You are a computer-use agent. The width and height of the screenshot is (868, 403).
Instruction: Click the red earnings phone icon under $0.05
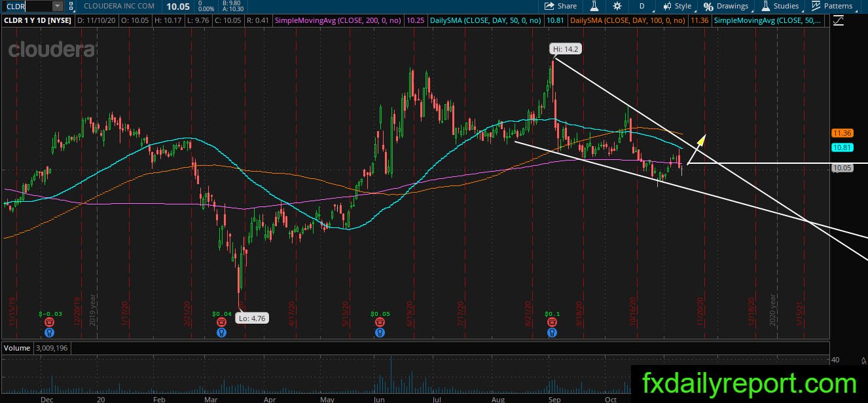tap(380, 322)
